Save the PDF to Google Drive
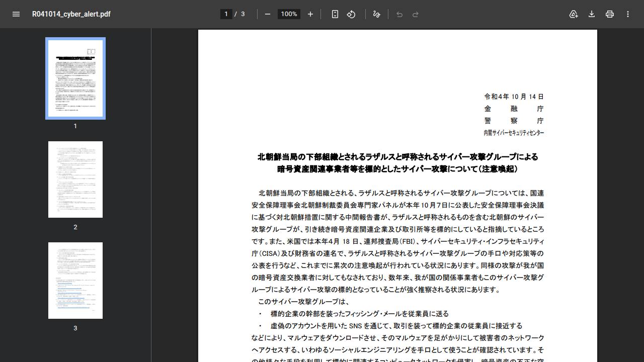This screenshot has width=644, height=362. [574, 14]
